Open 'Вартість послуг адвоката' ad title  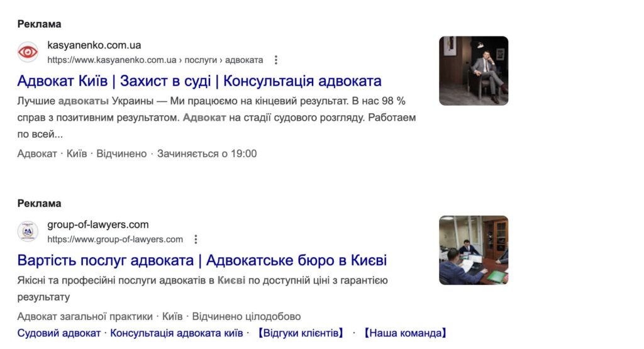coord(202,260)
